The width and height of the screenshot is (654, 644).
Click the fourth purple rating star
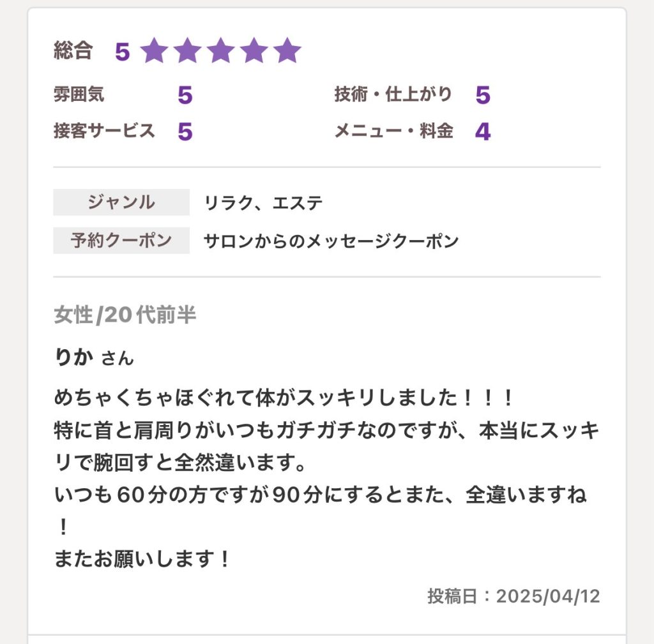pos(254,50)
